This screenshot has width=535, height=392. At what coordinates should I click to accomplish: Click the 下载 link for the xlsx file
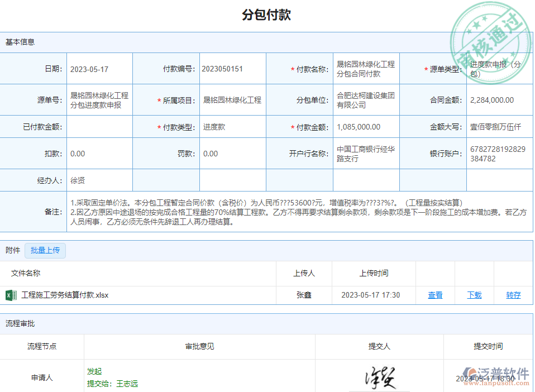tap(474, 295)
